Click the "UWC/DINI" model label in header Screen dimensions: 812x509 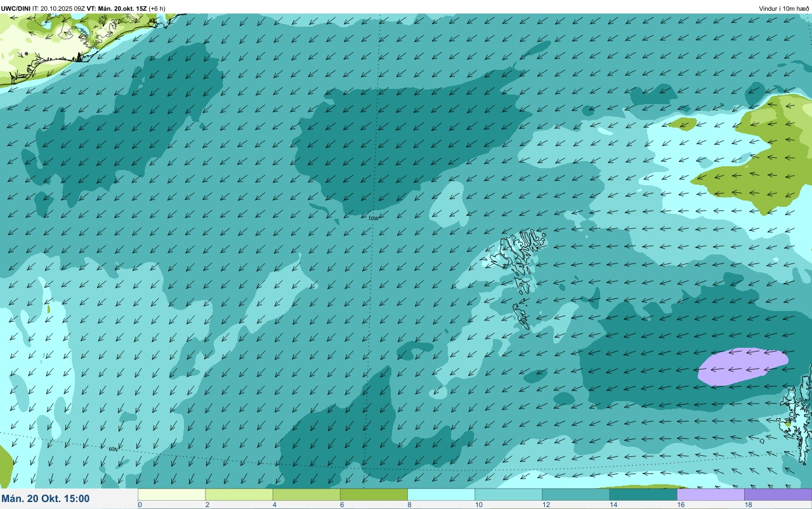(16, 9)
